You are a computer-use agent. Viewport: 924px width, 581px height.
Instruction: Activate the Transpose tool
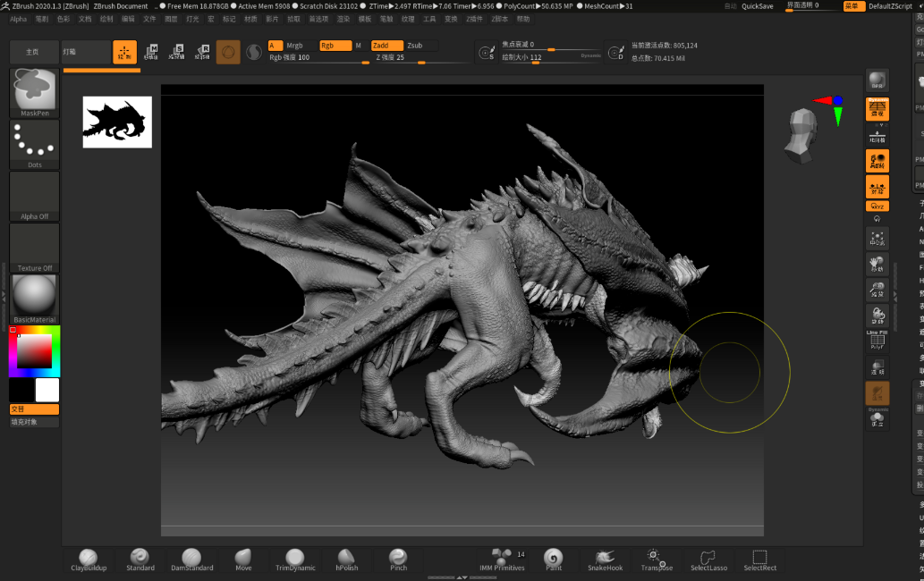(656, 559)
